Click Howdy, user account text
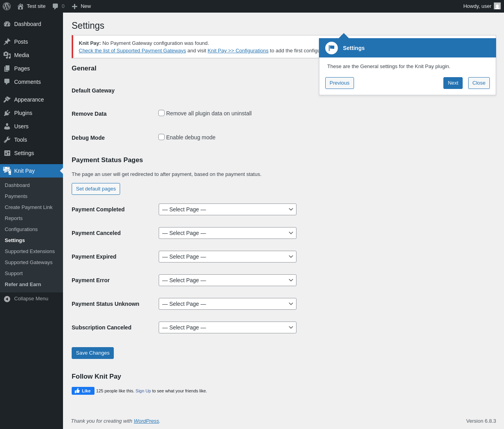This screenshot has height=429, width=504. 477,6
